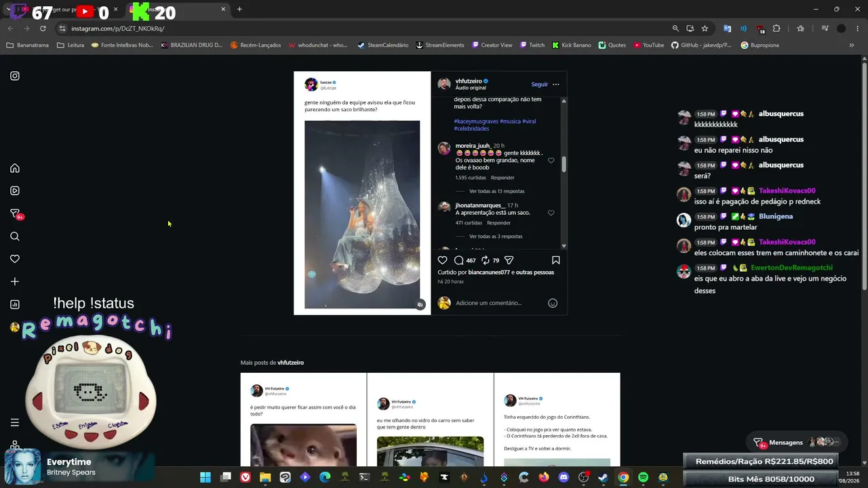Viewport: 868px width, 488px height.
Task: Open Steam from the taskbar
Action: click(x=603, y=477)
